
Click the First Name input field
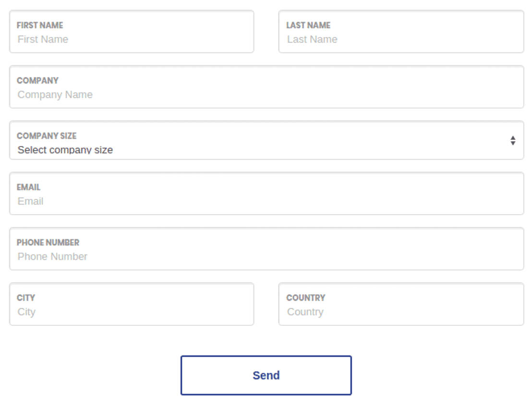pos(131,39)
